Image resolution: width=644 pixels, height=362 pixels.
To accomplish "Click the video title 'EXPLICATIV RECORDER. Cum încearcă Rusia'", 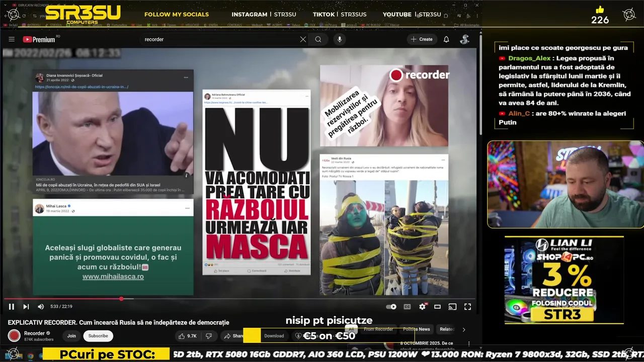I will click(118, 322).
